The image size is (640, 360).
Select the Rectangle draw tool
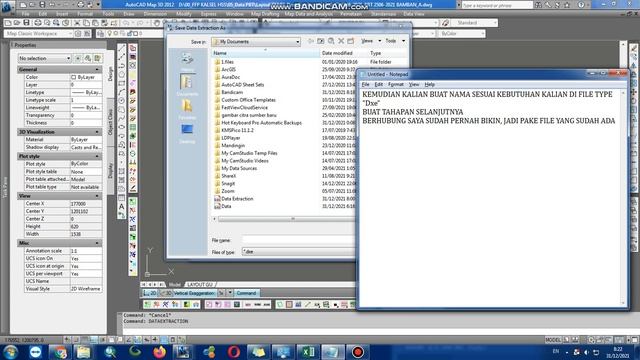click(122, 83)
